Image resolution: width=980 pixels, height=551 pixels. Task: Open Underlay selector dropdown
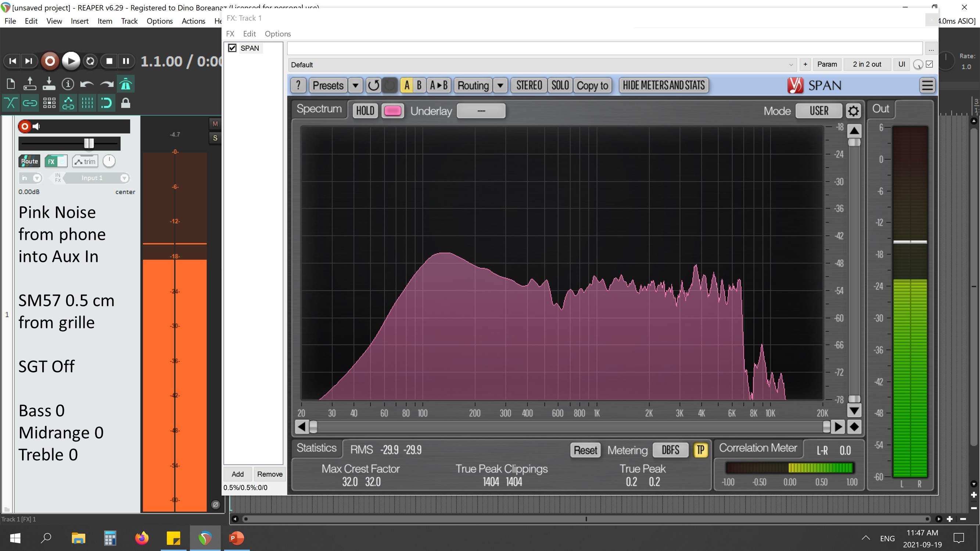(x=481, y=111)
